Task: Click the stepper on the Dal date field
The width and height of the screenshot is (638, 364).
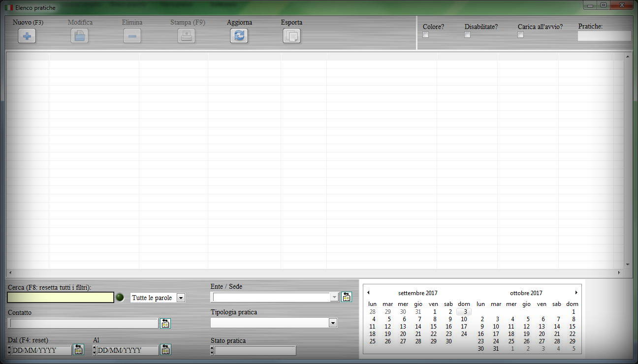Action: 9,350
